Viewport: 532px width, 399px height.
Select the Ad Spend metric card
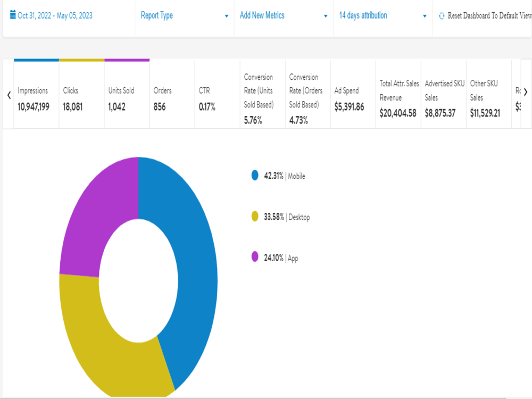[353, 94]
